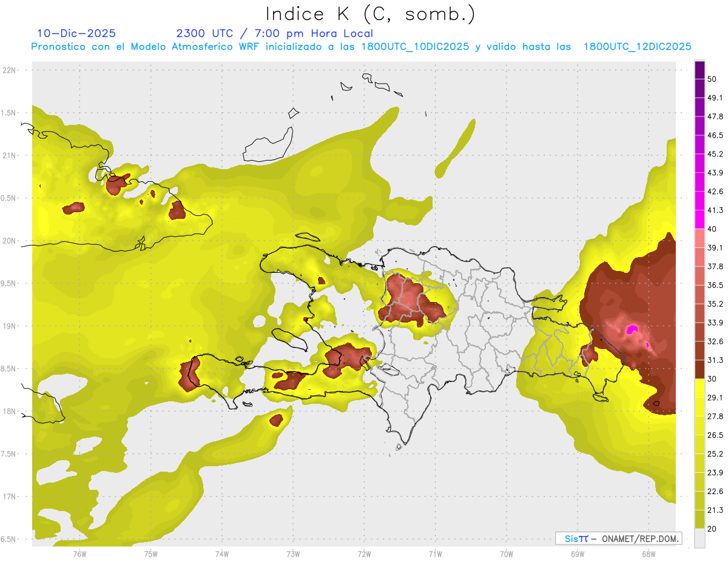Click the olive colorbar segment between 20 and 21.3
This screenshot has height=562, width=728.
click(699, 520)
